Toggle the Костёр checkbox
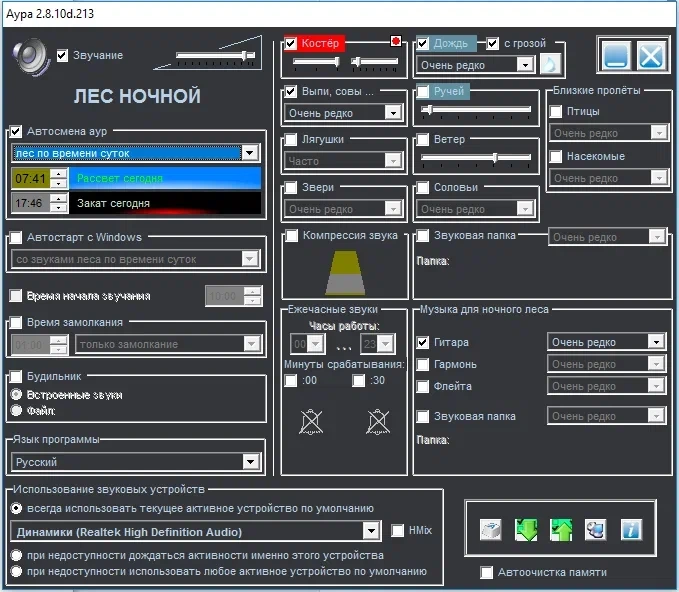Screen dimensions: 679x592 click(291, 43)
